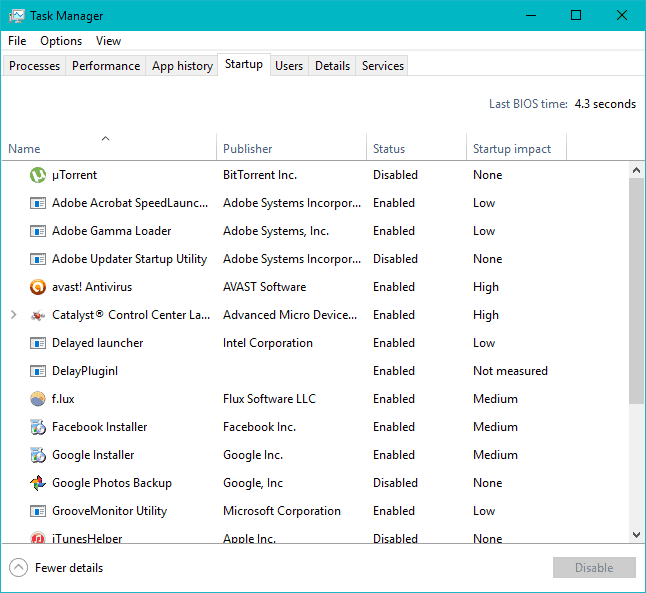Screen dimensions: 646x593
Task: Select the Google Installer icon
Action: pyautogui.click(x=38, y=455)
